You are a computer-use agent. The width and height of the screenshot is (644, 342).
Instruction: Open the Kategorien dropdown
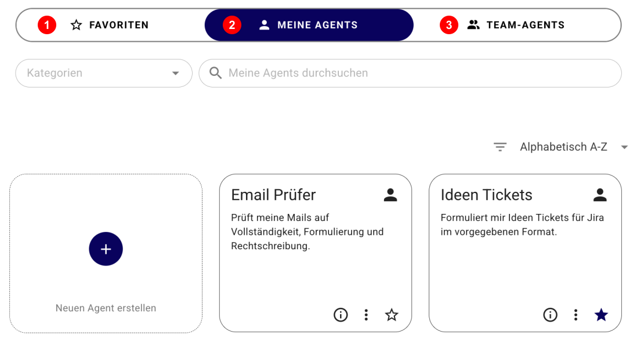click(x=104, y=73)
